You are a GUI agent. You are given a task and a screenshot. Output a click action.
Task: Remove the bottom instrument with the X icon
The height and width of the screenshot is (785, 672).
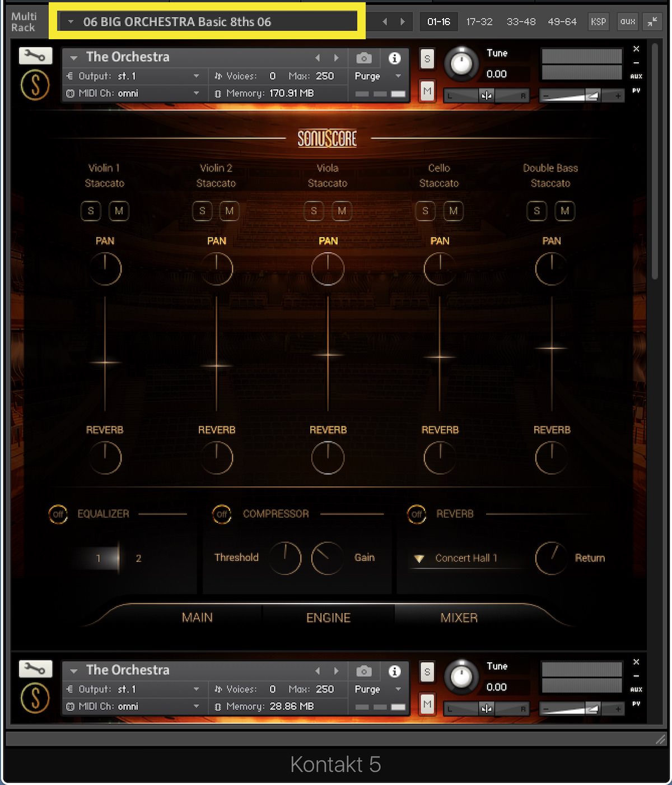click(636, 662)
